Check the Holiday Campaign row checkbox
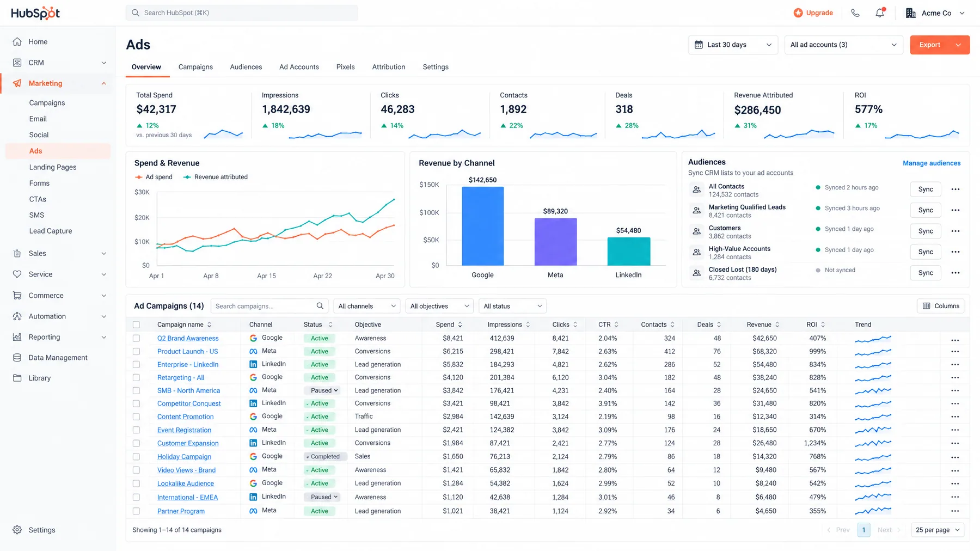The width and height of the screenshot is (980, 551). point(136,457)
